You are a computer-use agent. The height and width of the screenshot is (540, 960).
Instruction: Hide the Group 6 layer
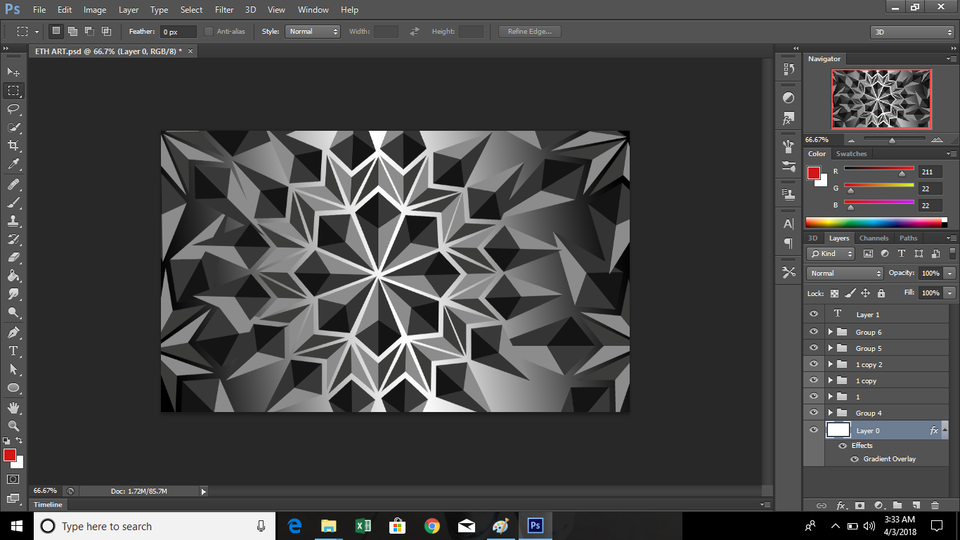[813, 332]
